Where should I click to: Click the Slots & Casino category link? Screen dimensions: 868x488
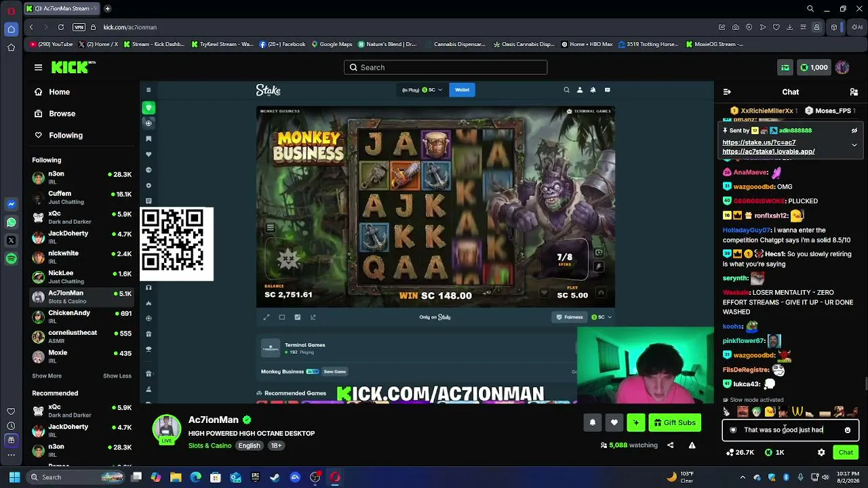tap(210, 445)
